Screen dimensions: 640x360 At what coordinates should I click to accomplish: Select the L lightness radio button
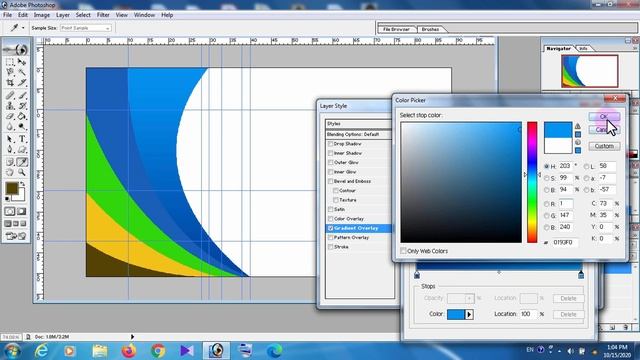point(586,167)
